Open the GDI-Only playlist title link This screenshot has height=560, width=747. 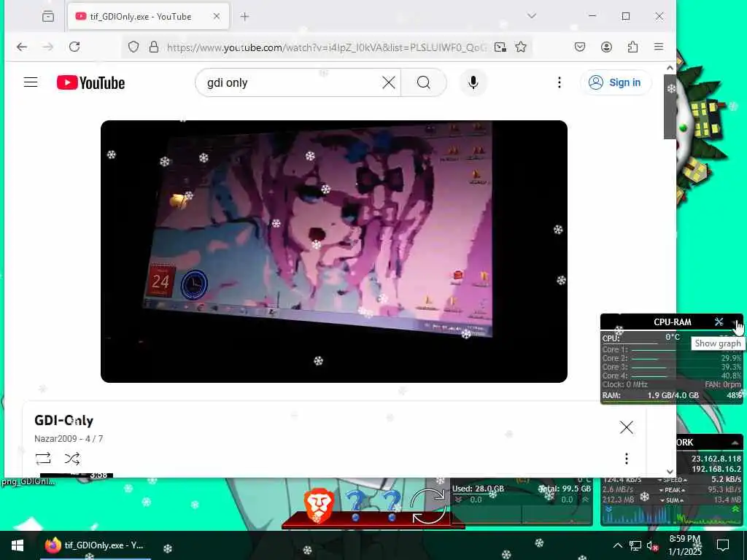(x=64, y=421)
